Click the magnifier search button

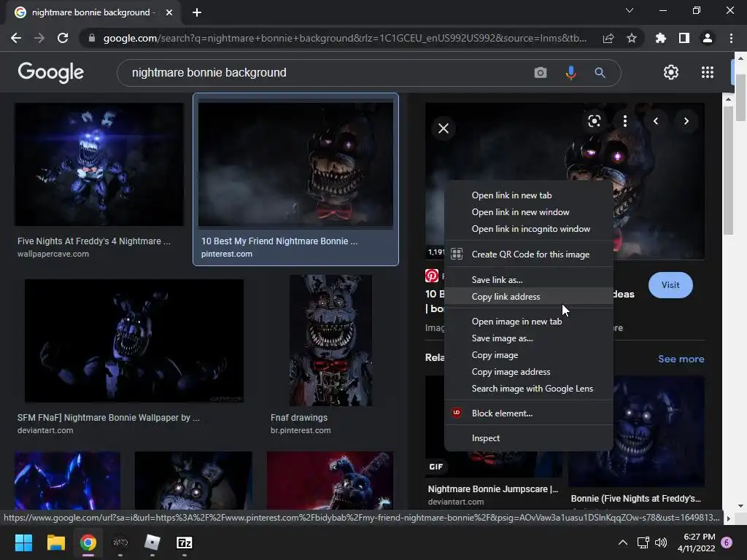click(x=600, y=73)
